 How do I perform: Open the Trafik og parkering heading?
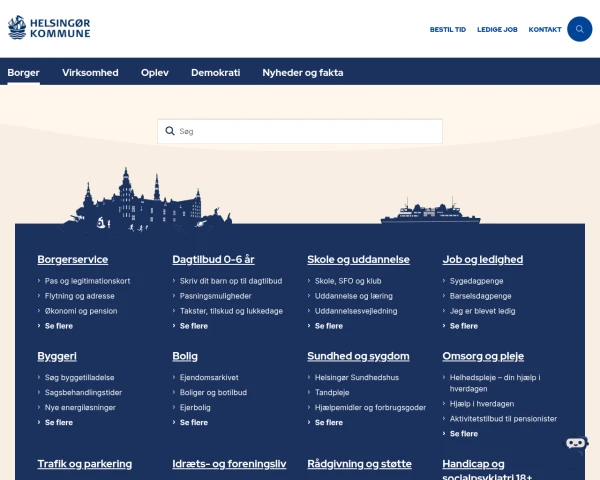click(85, 464)
